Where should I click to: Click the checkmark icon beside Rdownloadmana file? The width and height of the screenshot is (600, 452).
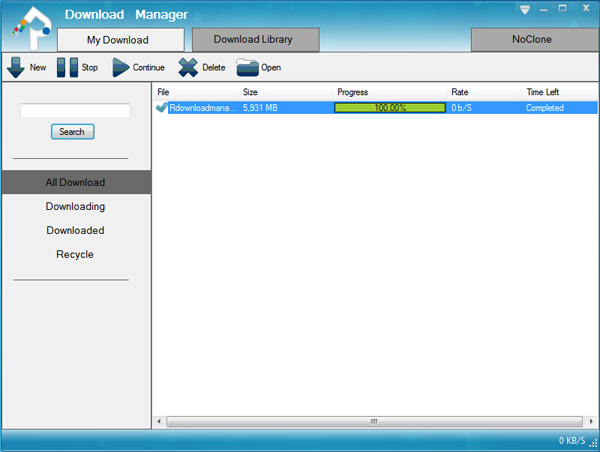(162, 108)
